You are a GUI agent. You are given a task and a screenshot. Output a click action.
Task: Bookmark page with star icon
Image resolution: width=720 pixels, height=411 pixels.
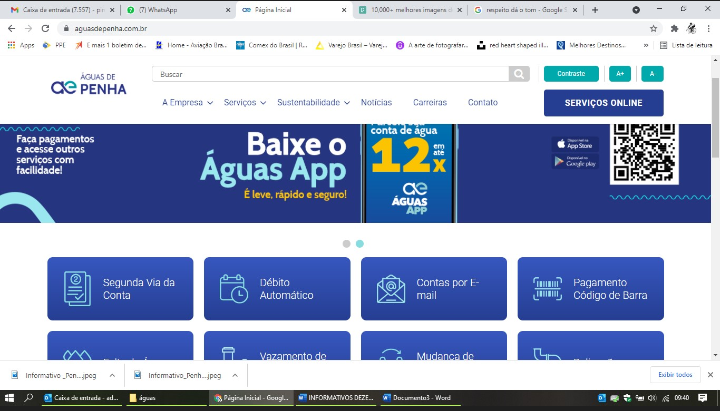coord(653,28)
